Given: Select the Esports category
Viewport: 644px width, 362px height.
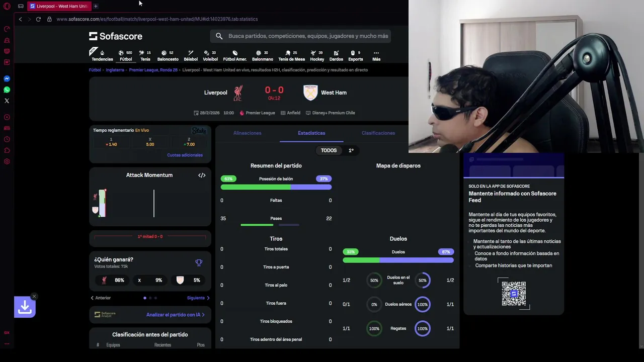Looking at the screenshot, I should pos(356,56).
